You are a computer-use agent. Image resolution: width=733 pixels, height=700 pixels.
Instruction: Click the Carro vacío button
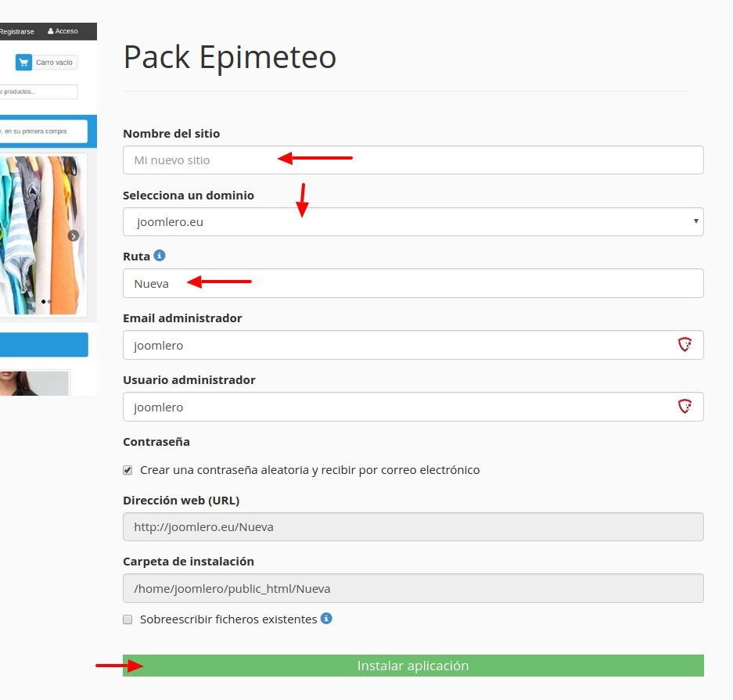[x=46, y=62]
